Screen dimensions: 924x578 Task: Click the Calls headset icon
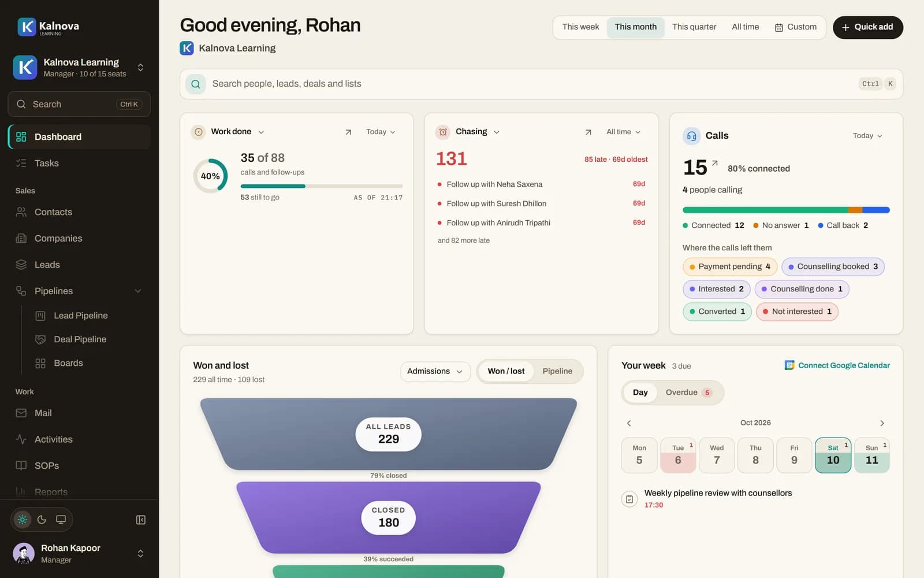691,136
